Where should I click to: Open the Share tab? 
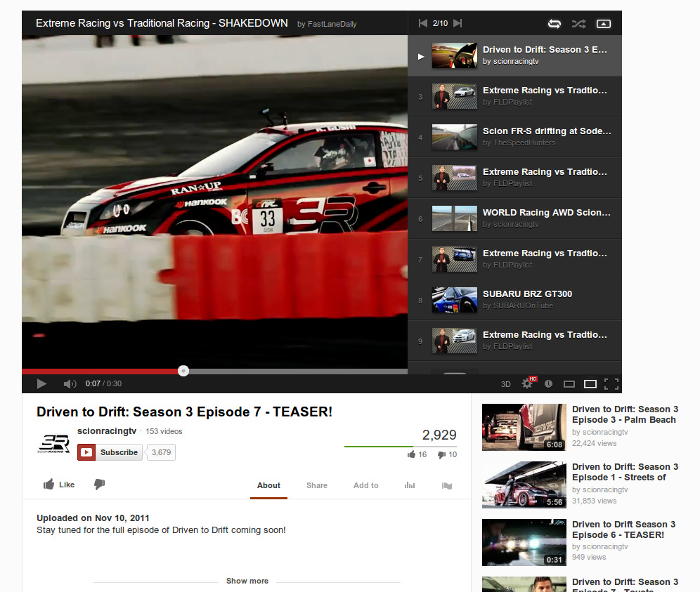[317, 485]
